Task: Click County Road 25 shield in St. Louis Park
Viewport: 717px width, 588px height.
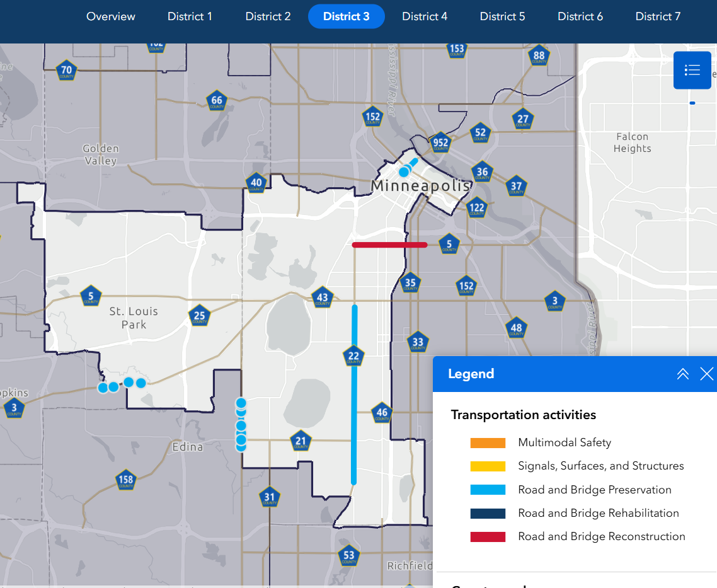Action: (200, 316)
